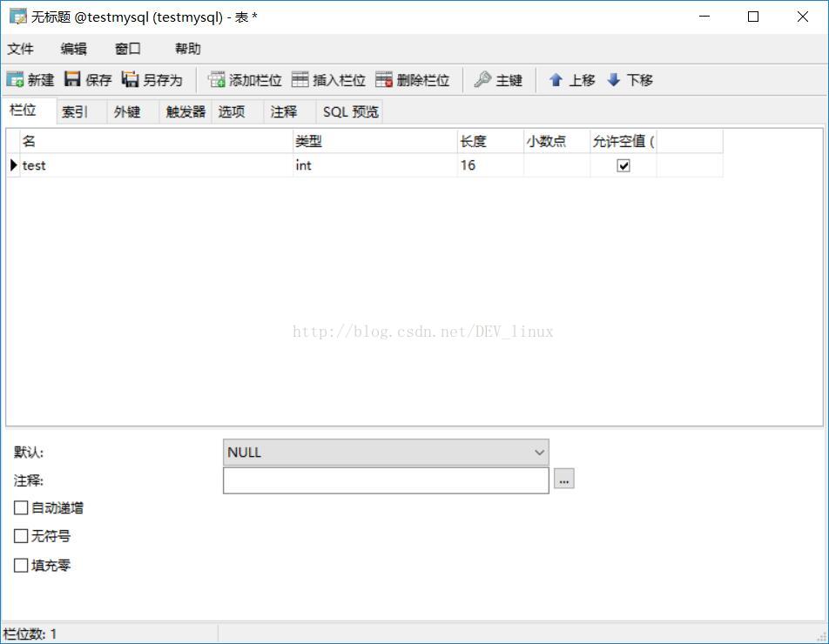Maximize the table designer window

click(x=753, y=17)
